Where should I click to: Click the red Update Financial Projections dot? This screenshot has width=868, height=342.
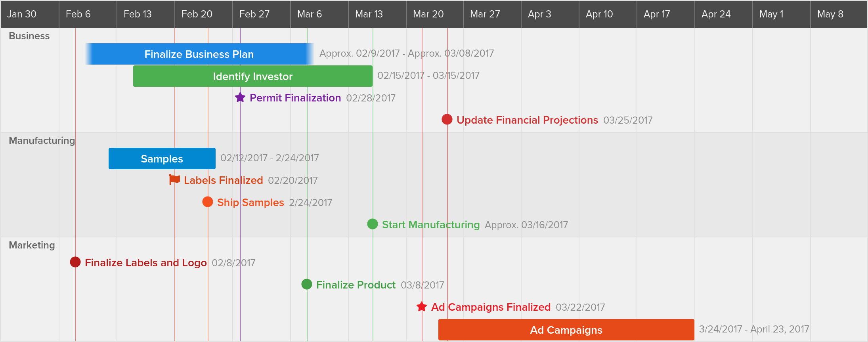point(447,119)
